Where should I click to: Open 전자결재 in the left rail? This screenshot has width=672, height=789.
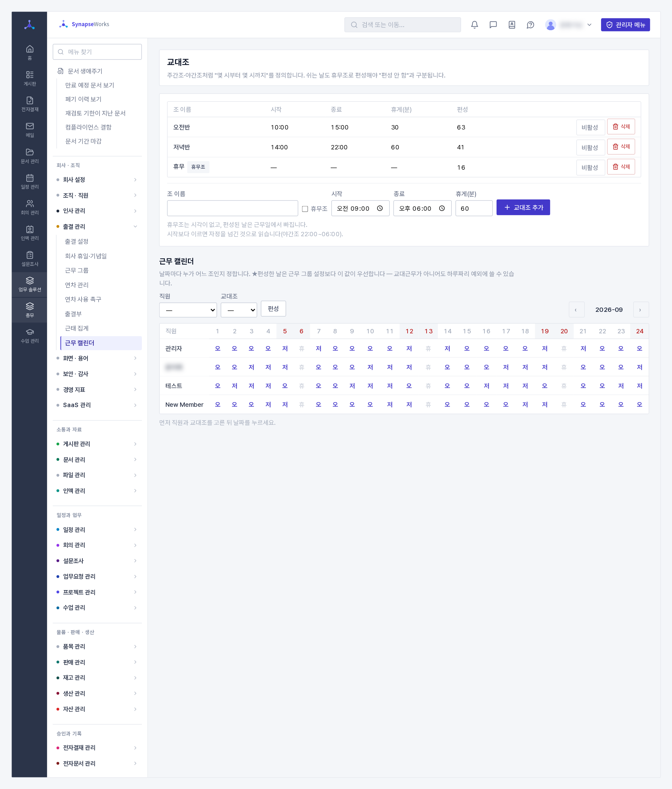click(30, 104)
